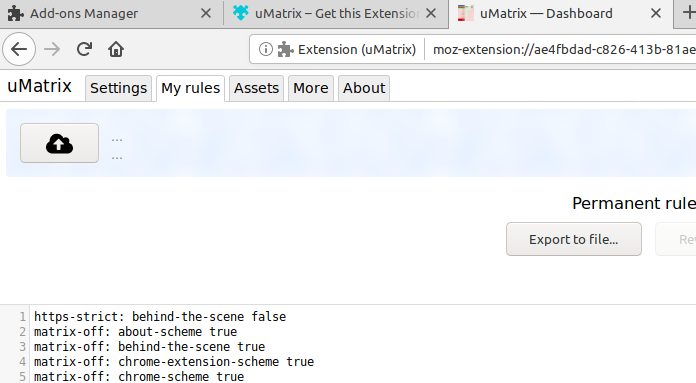Close the uMatrix Dashboard tab
This screenshot has height=383, width=696.
[x=656, y=13]
